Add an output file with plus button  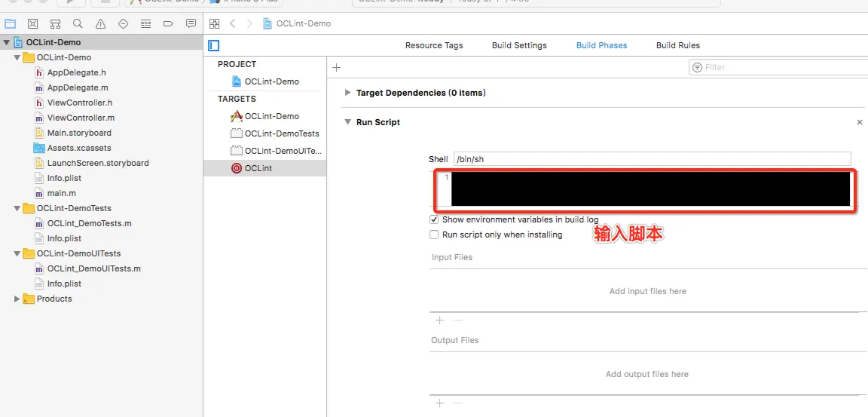(439, 403)
